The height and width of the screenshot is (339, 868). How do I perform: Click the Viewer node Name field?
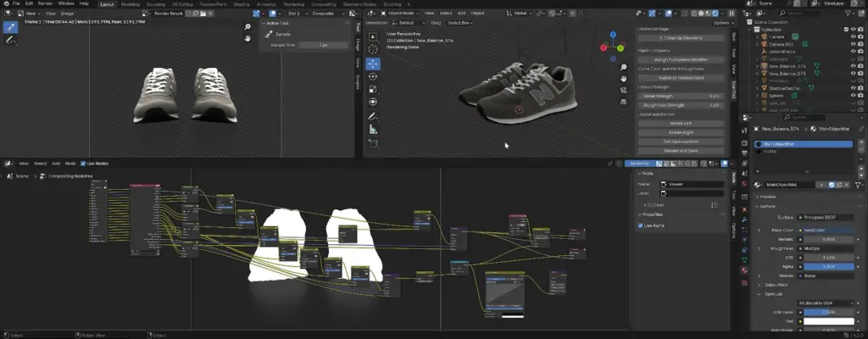(x=692, y=184)
